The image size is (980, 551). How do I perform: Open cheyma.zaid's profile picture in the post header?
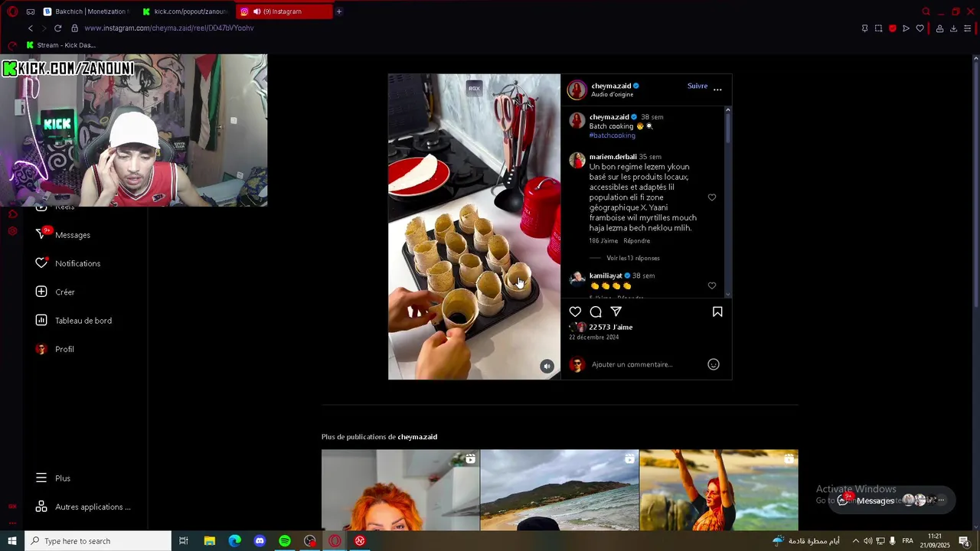coord(577,90)
